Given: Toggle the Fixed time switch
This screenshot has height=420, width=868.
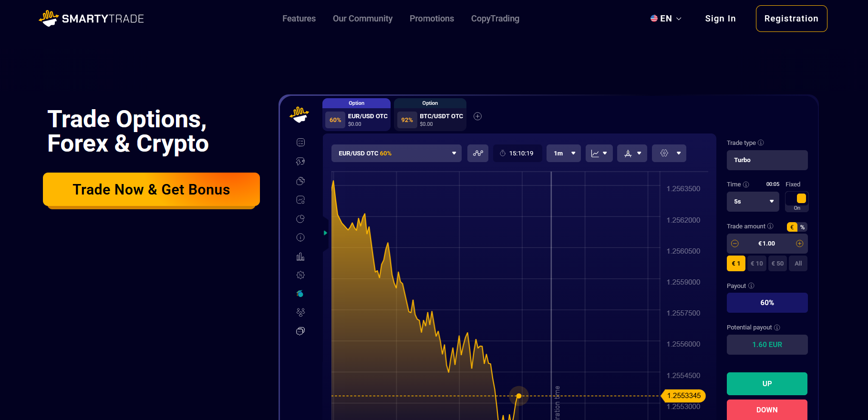Looking at the screenshot, I should tap(797, 198).
